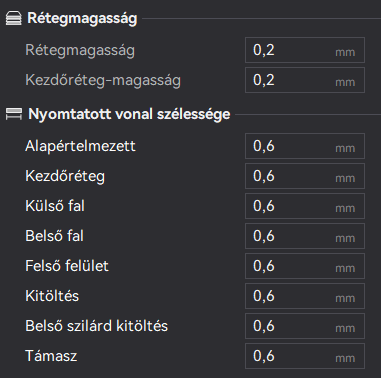This screenshot has width=381, height=378.
Task: Click the Alapértelmezett setting label
Action: pyautogui.click(x=80, y=146)
